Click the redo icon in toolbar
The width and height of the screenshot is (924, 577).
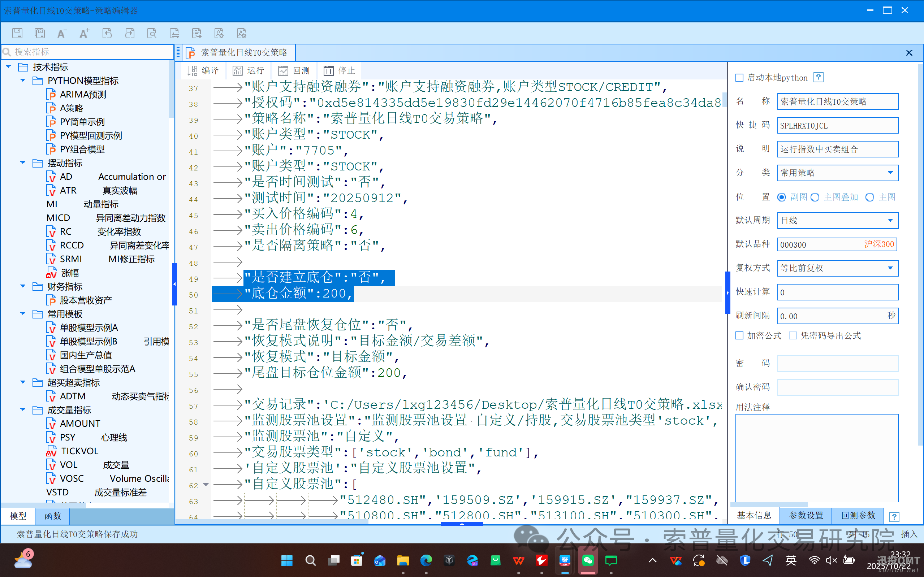tap(130, 33)
